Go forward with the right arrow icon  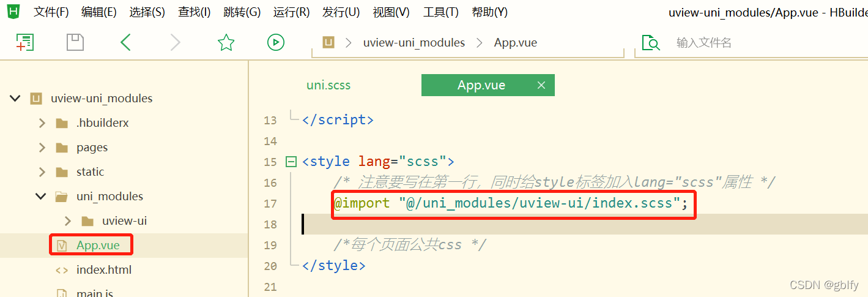point(176,42)
